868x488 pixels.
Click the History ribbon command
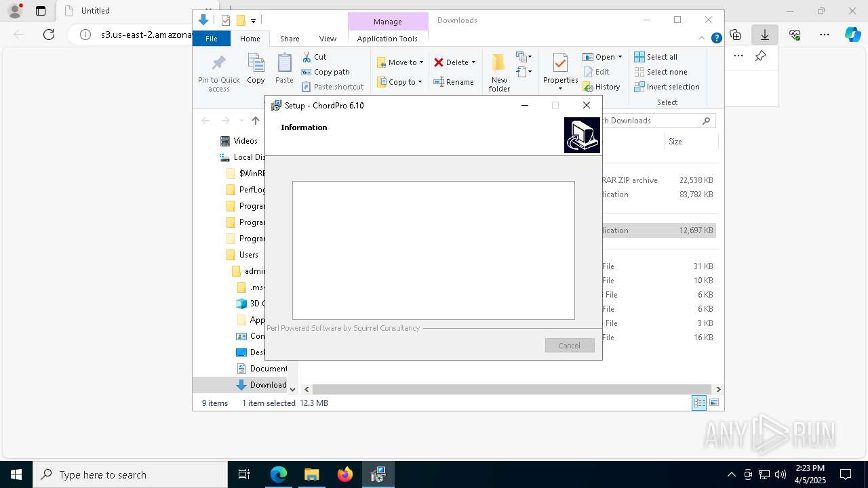(x=601, y=87)
